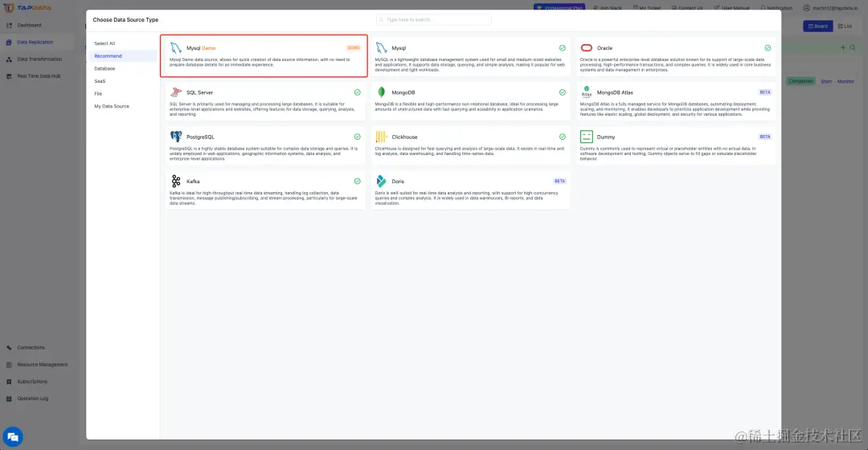Click the Mysql card green check mark

(x=563, y=48)
